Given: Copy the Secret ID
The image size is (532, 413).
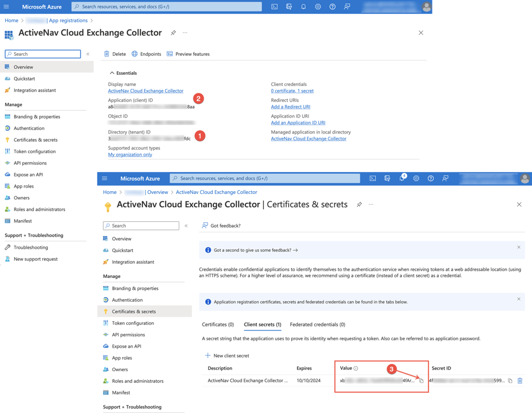Looking at the screenshot, I should 510,381.
